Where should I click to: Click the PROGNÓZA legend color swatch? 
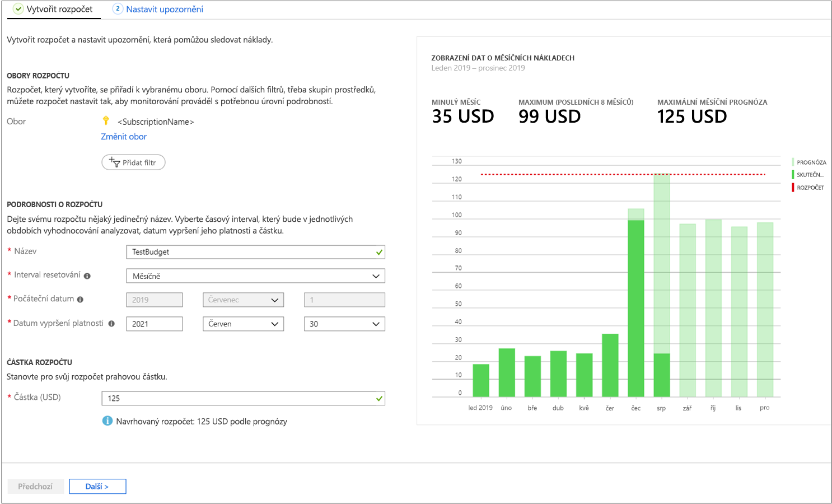(793, 162)
